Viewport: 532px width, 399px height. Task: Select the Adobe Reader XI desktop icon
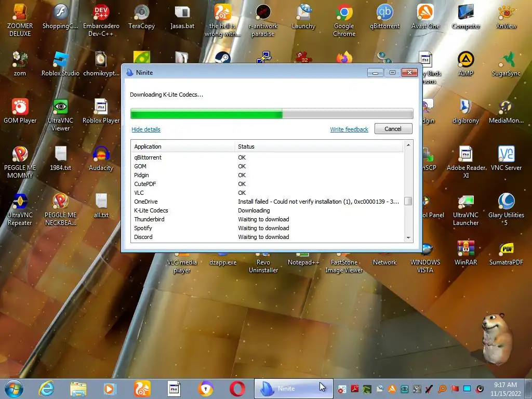[466, 162]
